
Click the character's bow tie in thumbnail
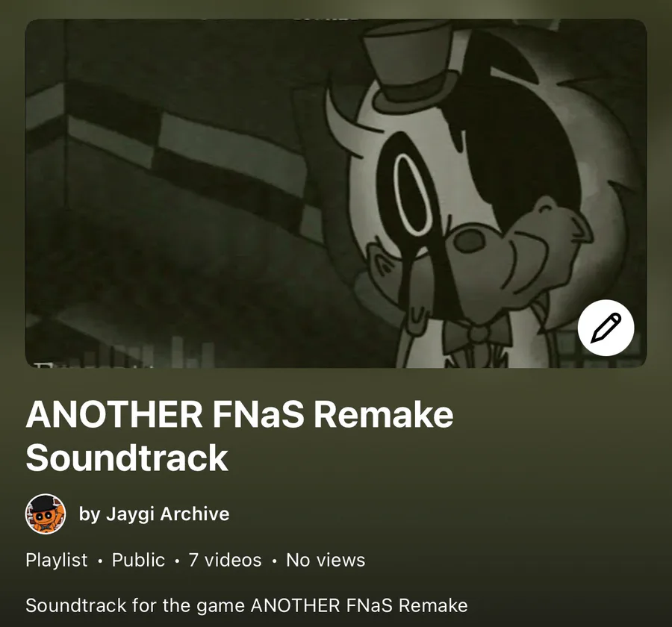476,335
